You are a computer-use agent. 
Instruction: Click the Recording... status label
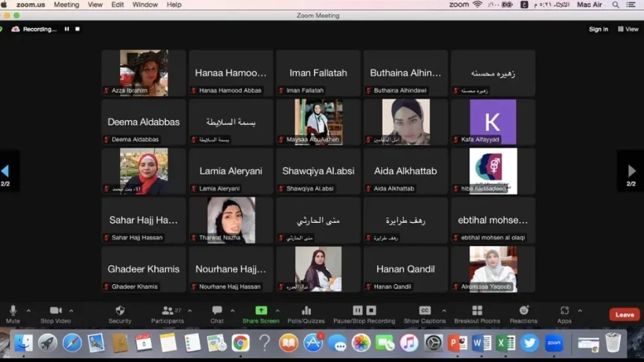point(40,29)
